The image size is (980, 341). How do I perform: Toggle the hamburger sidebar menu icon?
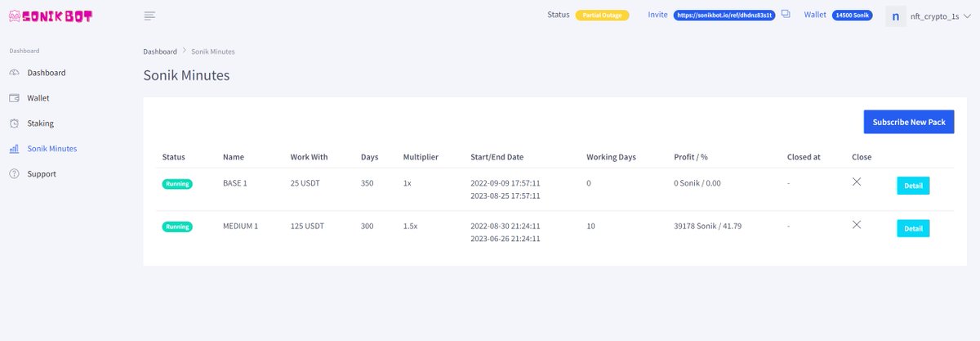[149, 15]
